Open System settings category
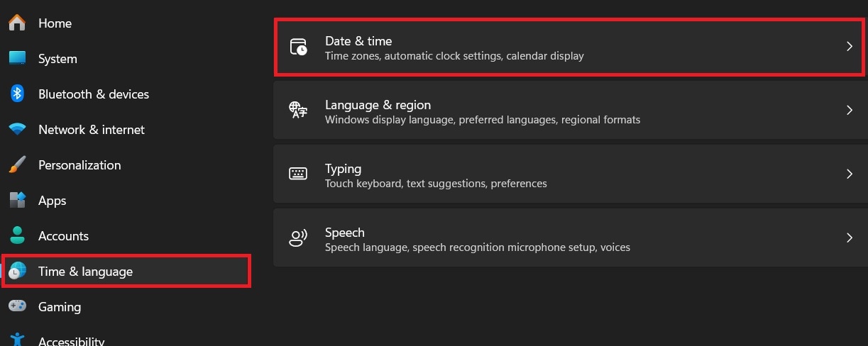The height and width of the screenshot is (346, 868). [57, 59]
